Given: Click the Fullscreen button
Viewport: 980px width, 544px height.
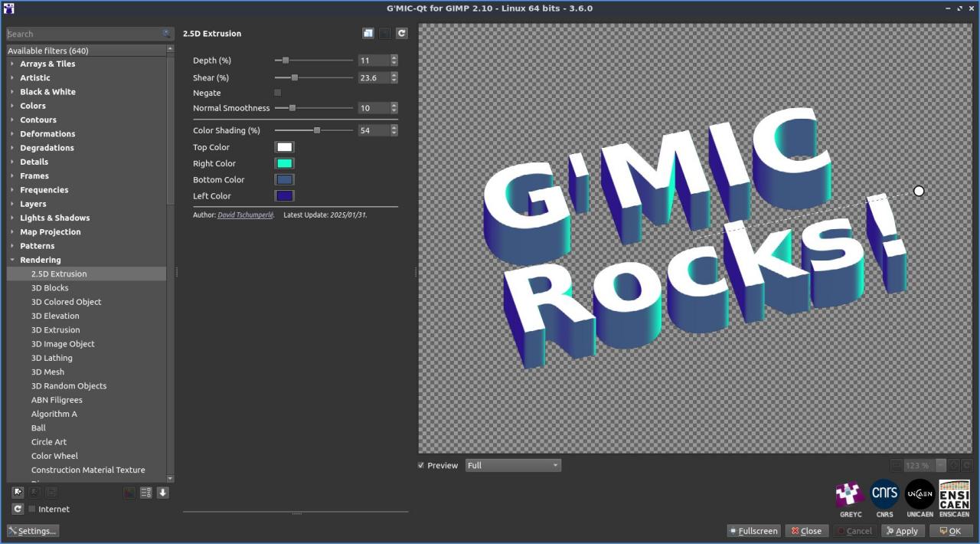Looking at the screenshot, I should point(753,531).
